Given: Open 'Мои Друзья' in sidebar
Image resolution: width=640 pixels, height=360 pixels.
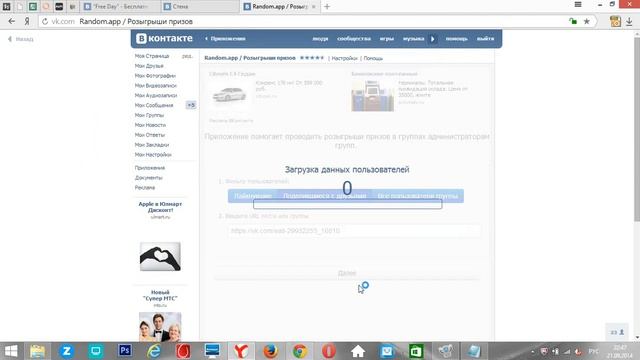Looking at the screenshot, I should [149, 66].
